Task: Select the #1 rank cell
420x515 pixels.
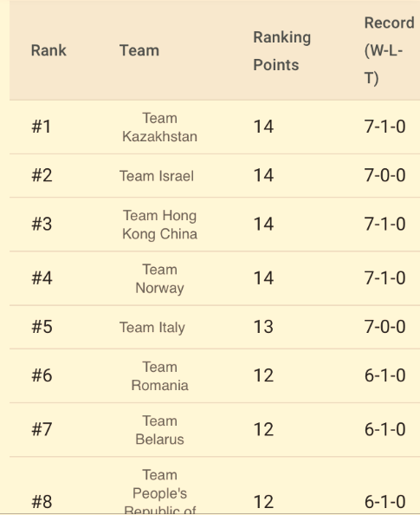Action: click(42, 127)
